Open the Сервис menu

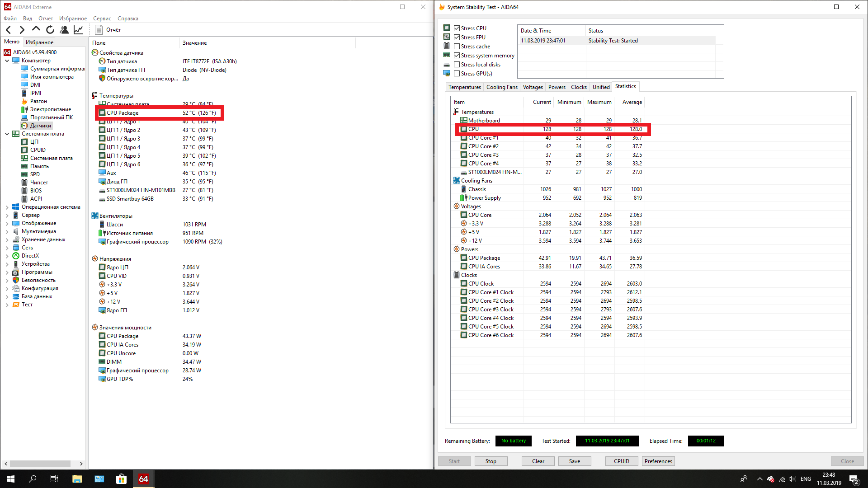(102, 19)
